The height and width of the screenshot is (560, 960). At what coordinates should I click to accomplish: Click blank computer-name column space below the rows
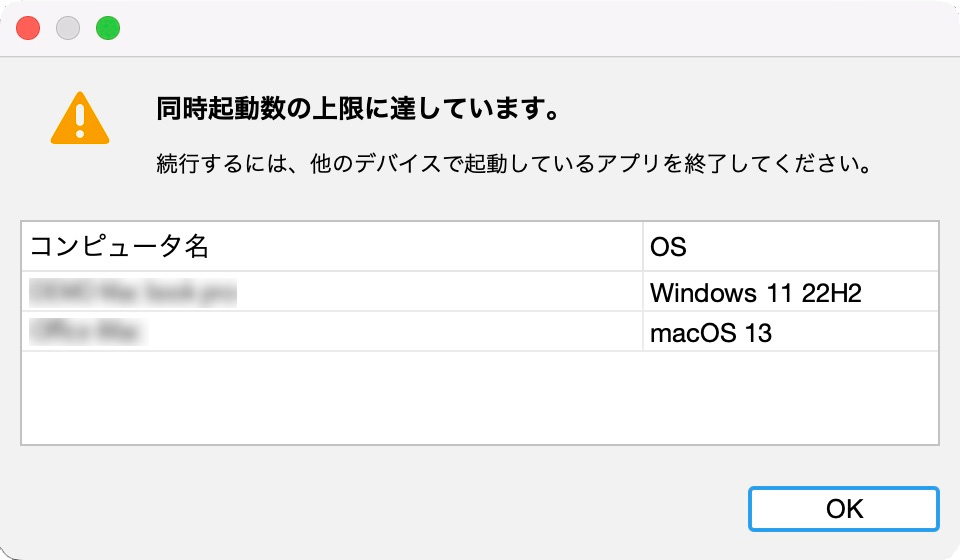click(332, 398)
